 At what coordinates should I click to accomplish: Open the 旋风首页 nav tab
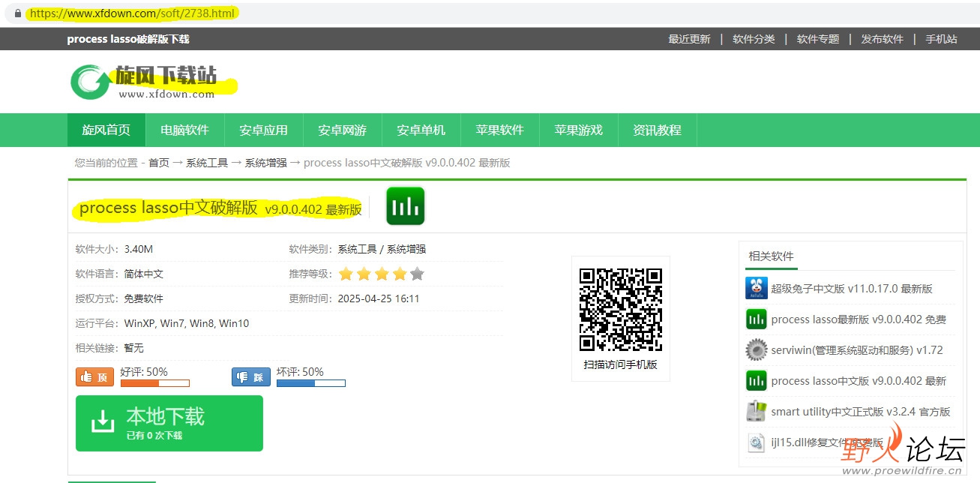(106, 130)
